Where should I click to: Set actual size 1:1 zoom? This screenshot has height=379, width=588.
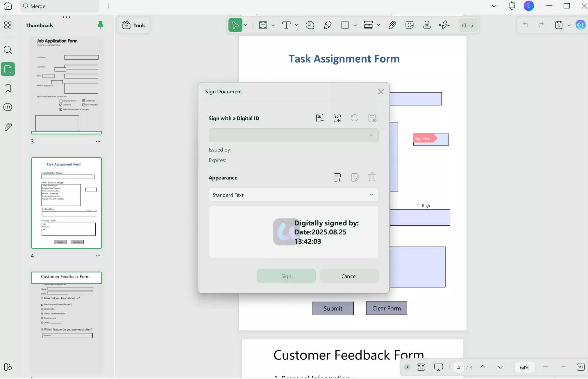[580, 367]
